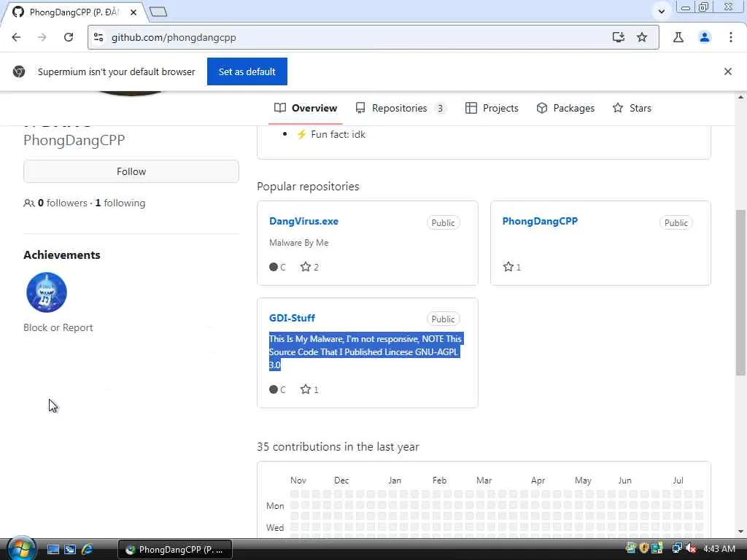Click the PhongDangCPP username text
The image size is (747, 560).
(x=74, y=140)
